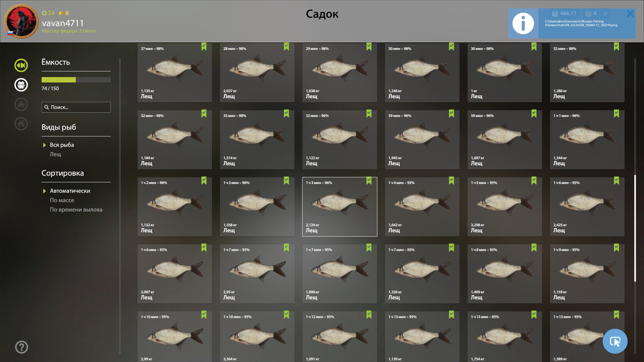Open the fish basket sidebar icon
The image size is (644, 362).
point(21,85)
